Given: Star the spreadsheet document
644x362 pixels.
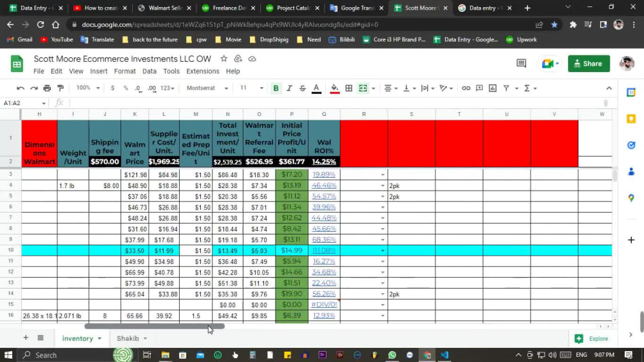Looking at the screenshot, I should tap(223, 59).
